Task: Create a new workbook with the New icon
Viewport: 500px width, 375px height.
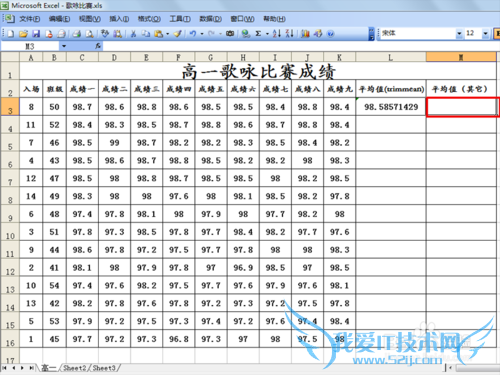Action: (x=11, y=34)
